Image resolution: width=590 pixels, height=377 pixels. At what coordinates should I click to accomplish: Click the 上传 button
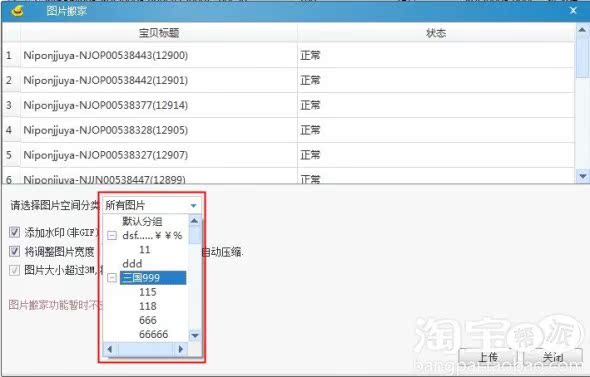point(488,357)
